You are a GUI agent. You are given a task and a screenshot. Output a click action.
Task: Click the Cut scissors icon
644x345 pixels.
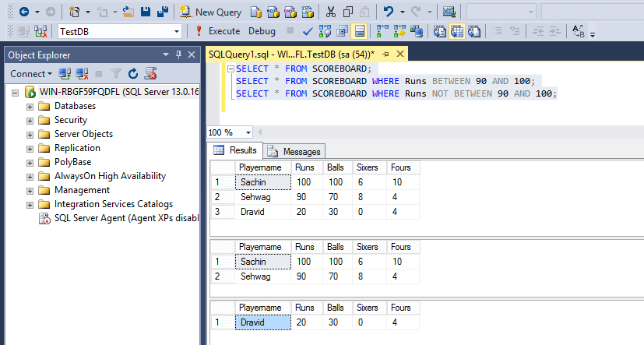pyautogui.click(x=331, y=12)
